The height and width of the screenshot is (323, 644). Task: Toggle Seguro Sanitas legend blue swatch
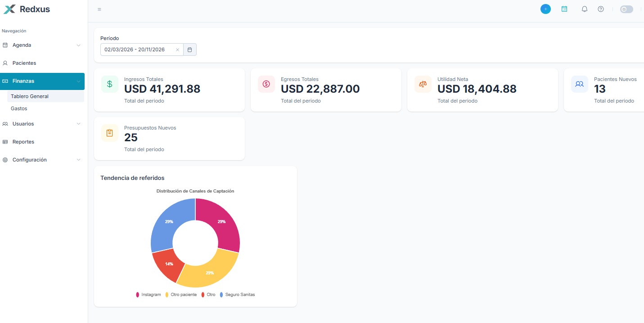pyautogui.click(x=221, y=295)
